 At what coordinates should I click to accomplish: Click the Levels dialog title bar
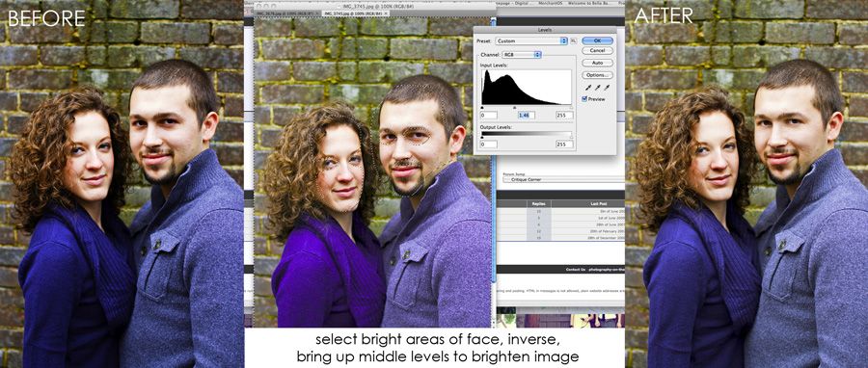545,30
